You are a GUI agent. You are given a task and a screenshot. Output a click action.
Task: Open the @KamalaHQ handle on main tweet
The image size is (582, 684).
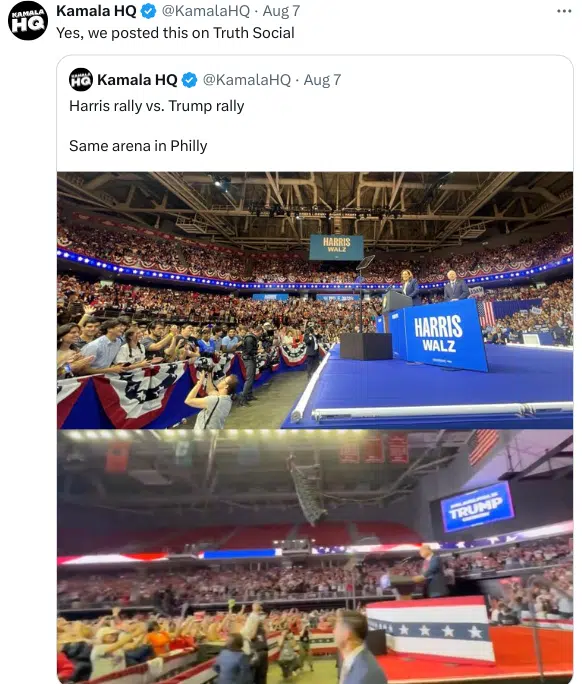click(206, 11)
